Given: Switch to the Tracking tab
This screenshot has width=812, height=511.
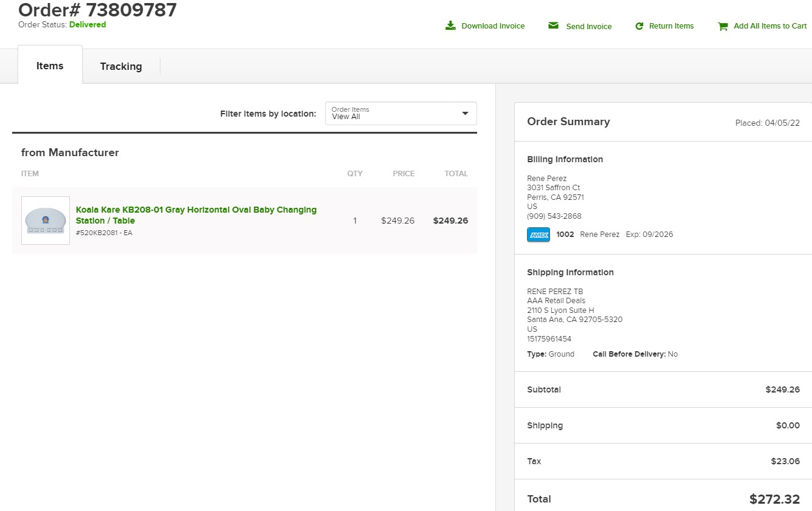Looking at the screenshot, I should pos(121,66).
